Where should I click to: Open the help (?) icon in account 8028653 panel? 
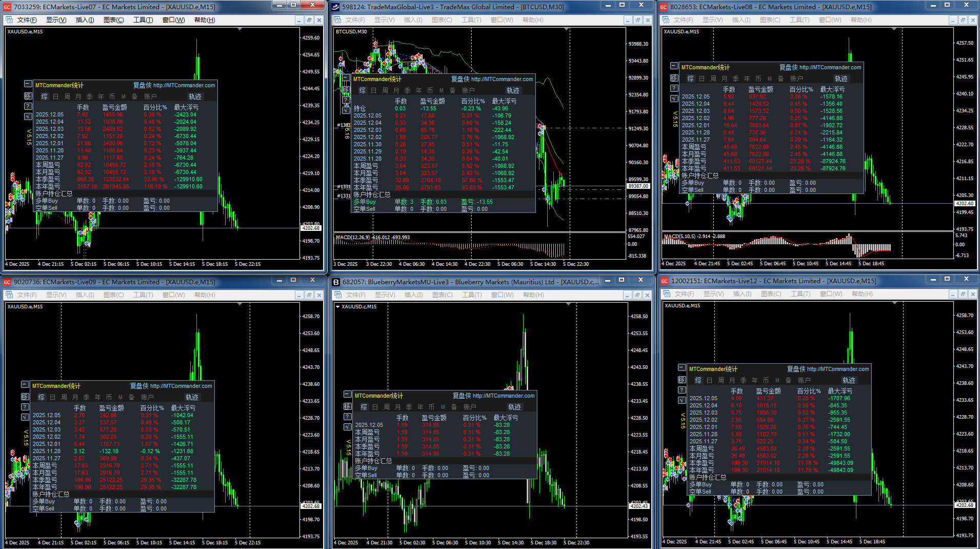(674, 88)
